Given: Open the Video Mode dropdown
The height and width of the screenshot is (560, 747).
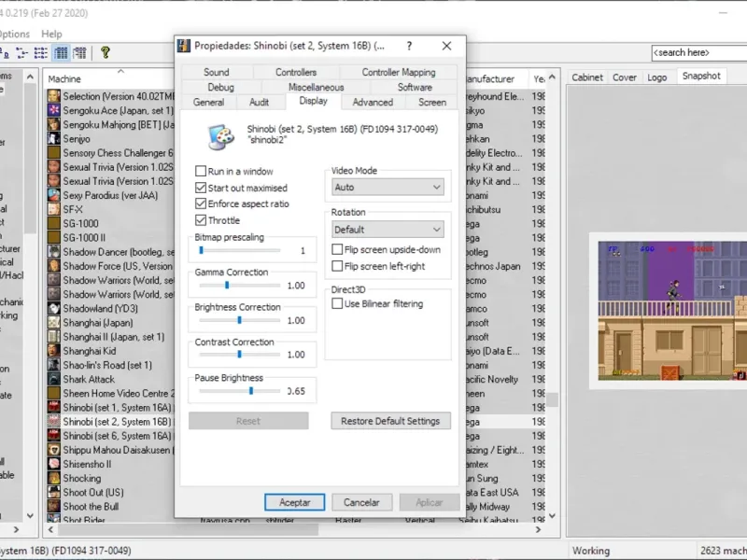Looking at the screenshot, I should [388, 188].
